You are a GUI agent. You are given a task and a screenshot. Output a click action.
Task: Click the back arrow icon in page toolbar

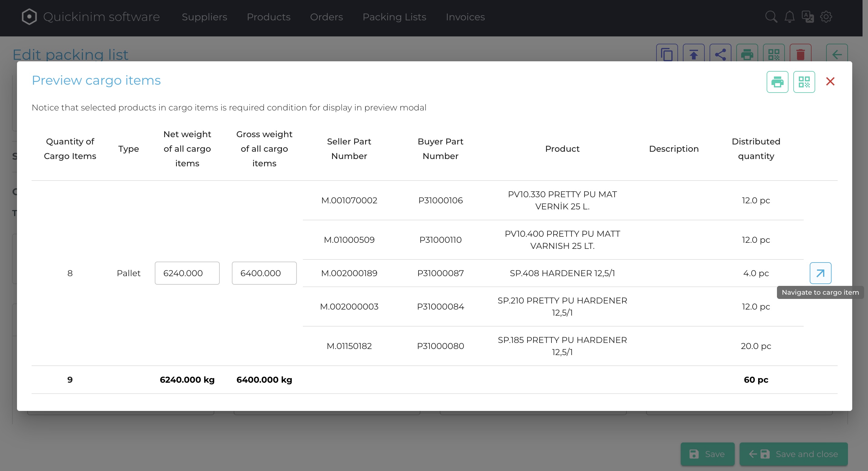tap(837, 54)
